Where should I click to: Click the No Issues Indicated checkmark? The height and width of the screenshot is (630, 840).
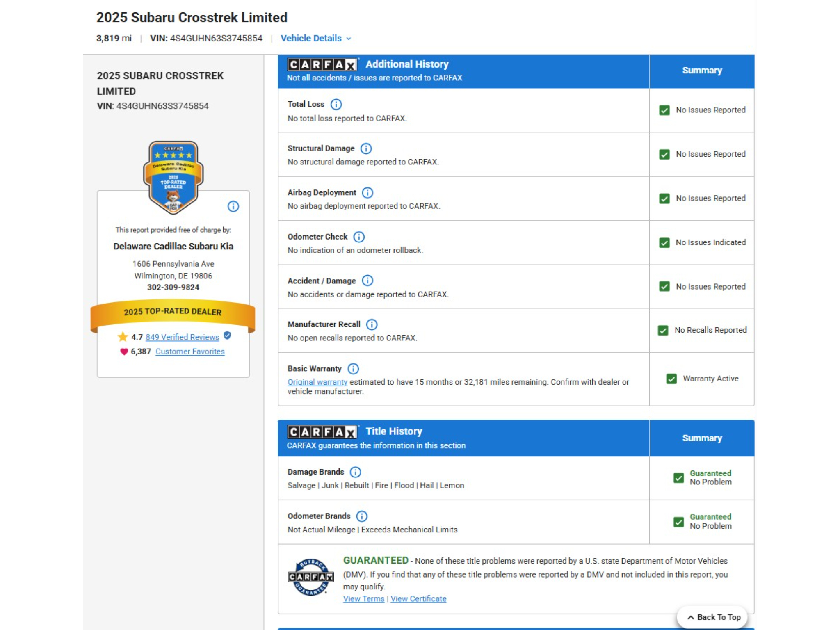tap(664, 243)
